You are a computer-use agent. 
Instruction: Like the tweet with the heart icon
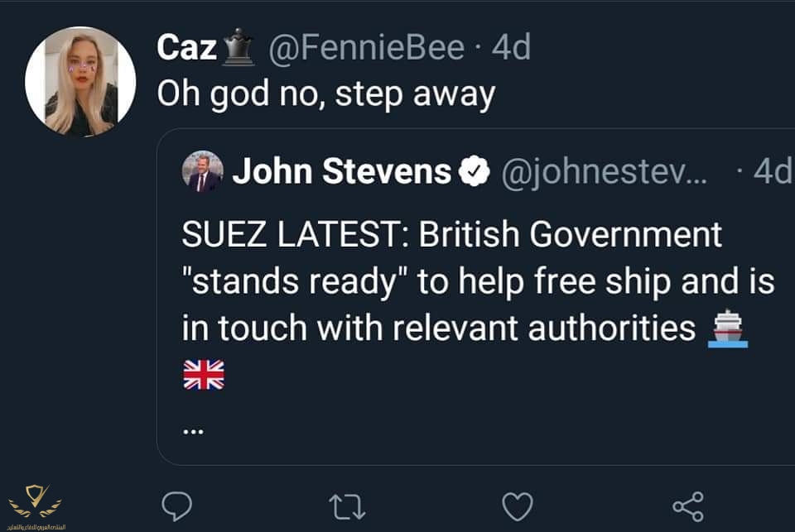tap(518, 504)
